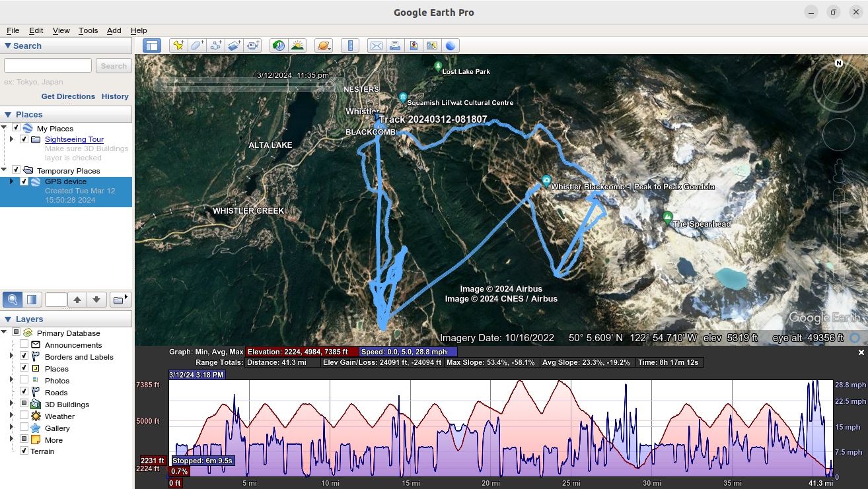View current location in Google Maps
The image size is (868, 489).
click(432, 46)
